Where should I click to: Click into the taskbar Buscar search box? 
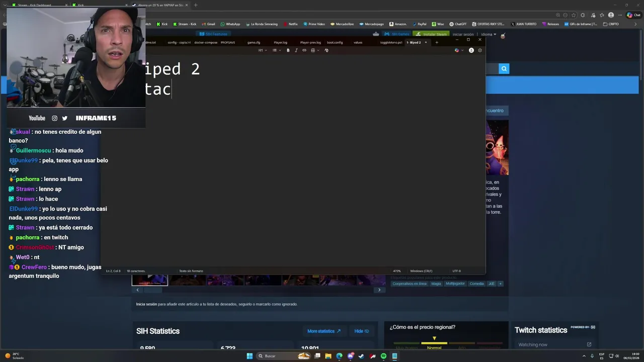[x=283, y=356]
